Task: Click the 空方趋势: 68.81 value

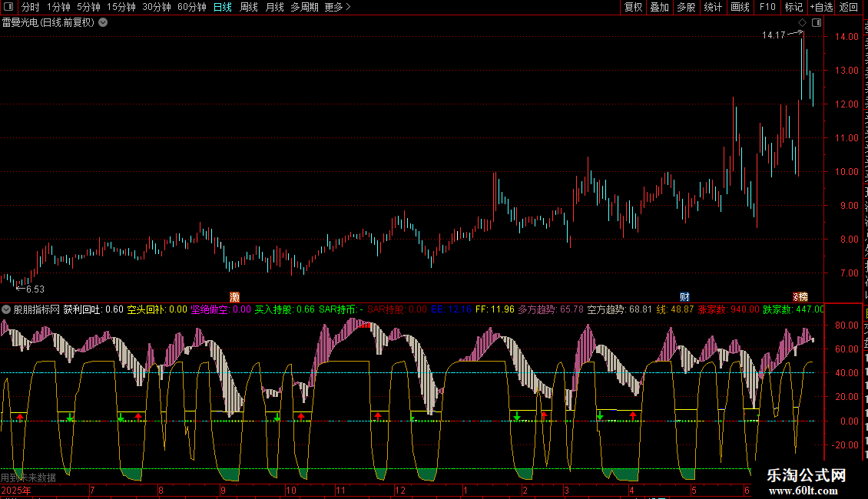Action: (619, 310)
